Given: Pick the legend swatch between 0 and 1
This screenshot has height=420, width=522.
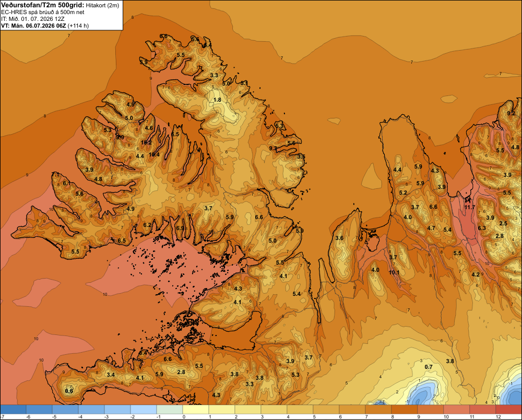Looking at the screenshot, I should point(195,410).
